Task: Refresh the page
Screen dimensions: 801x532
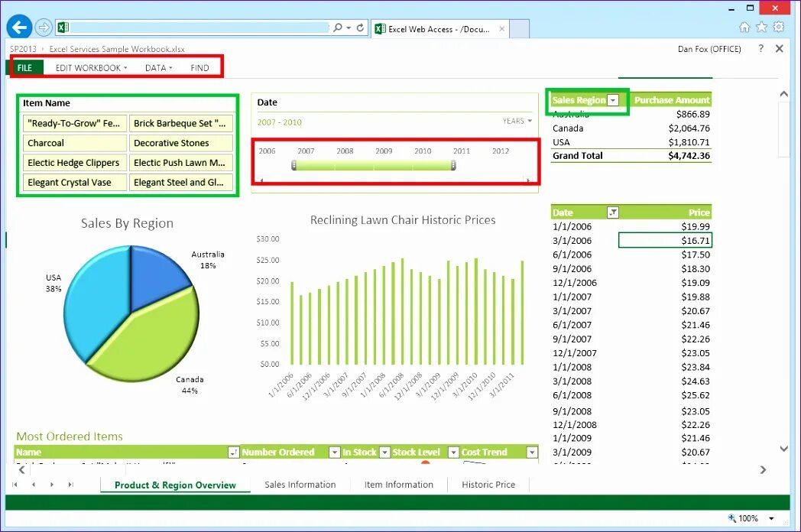Action: tap(360, 28)
